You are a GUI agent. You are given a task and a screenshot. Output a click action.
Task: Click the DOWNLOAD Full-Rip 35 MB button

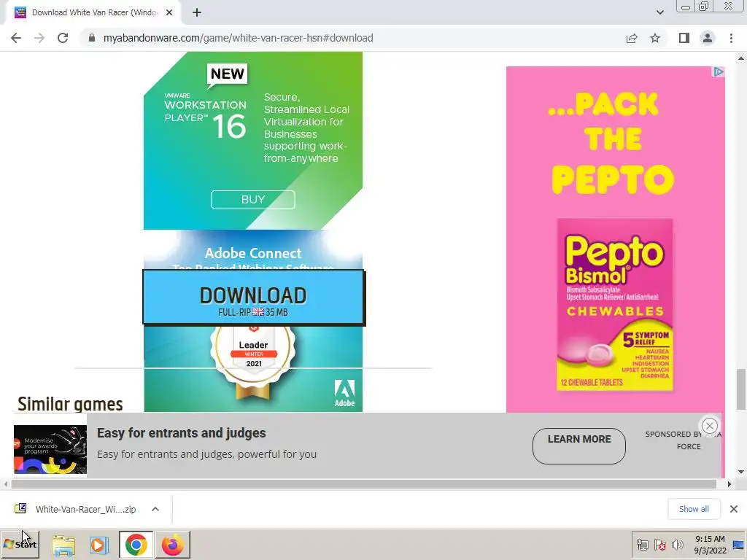coord(253,297)
